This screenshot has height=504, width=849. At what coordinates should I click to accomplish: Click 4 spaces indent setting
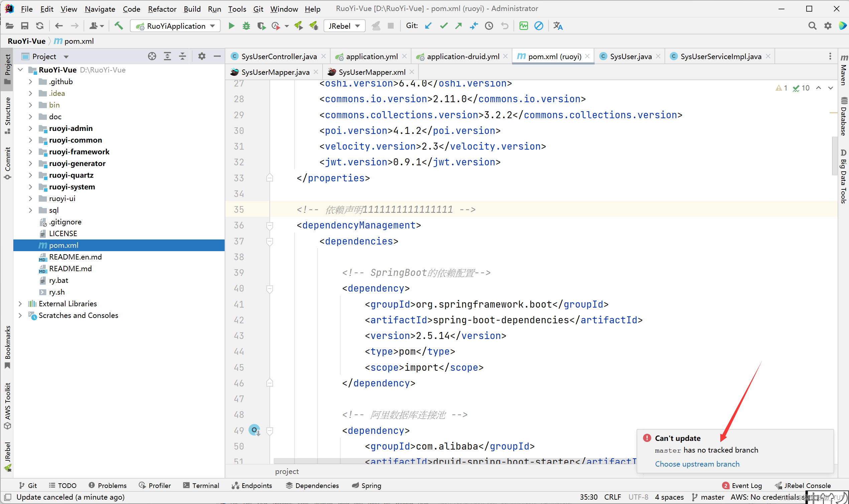pos(669,497)
